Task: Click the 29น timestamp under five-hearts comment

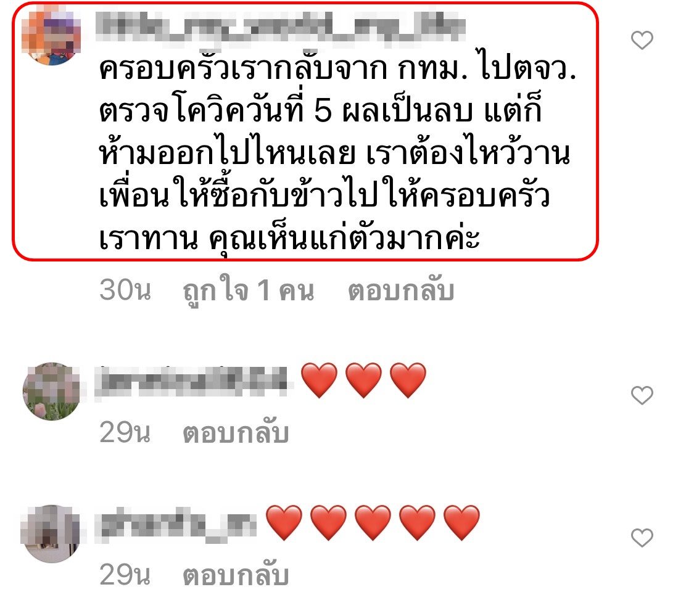Action: click(125, 575)
